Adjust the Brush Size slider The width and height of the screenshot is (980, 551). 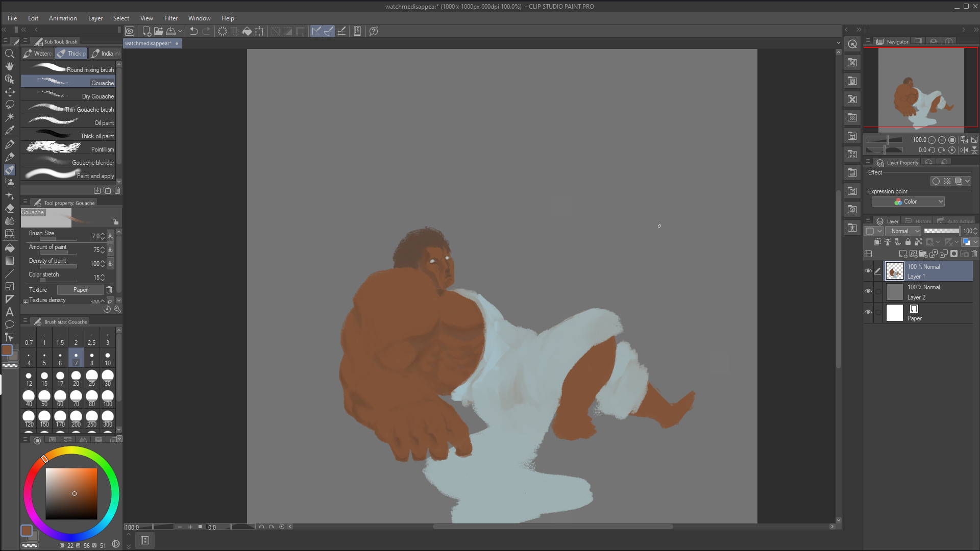58,239
